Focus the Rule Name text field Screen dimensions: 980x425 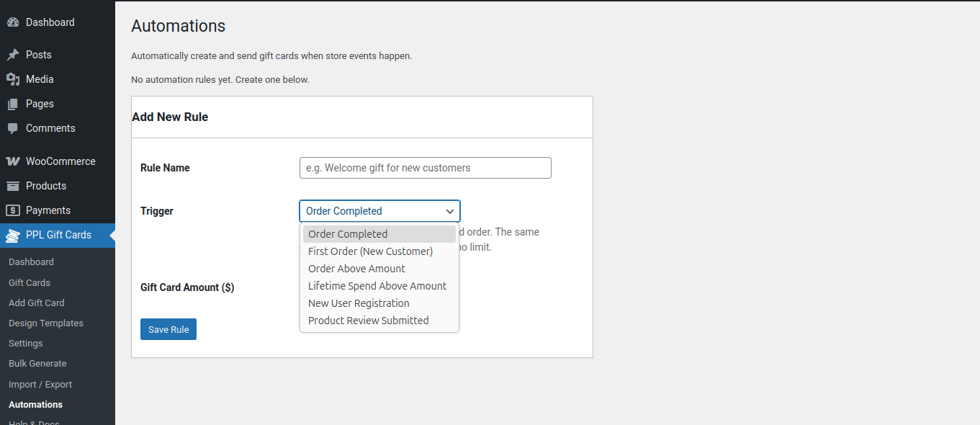[x=425, y=168]
